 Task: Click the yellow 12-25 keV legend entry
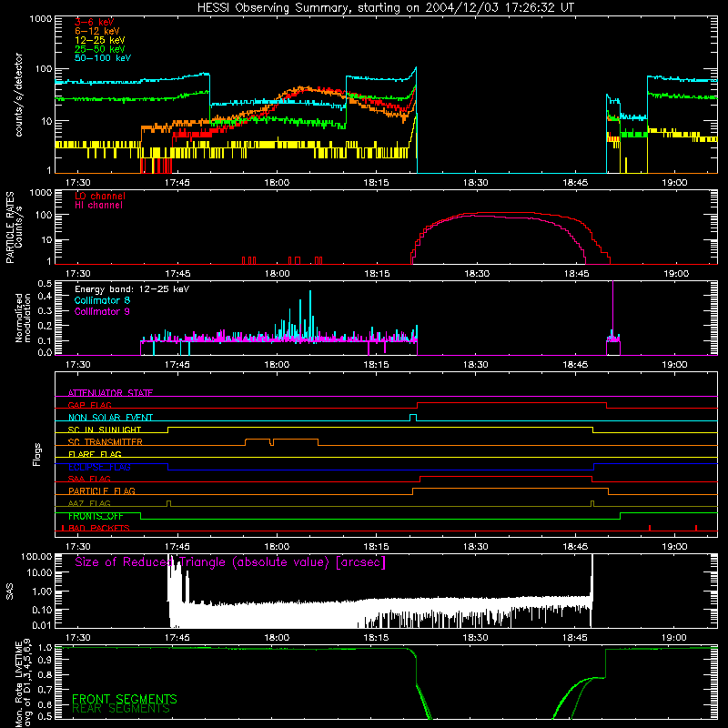click(99, 40)
